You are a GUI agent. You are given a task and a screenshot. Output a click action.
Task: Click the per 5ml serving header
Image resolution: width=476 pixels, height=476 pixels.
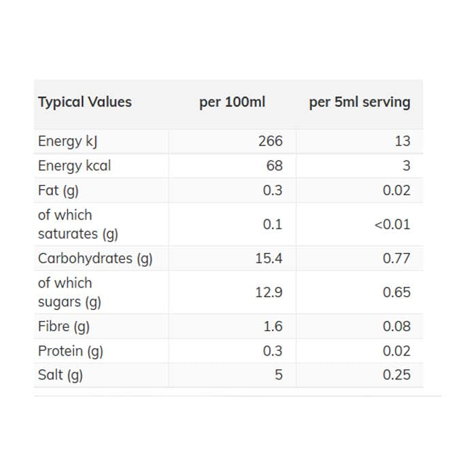[360, 103]
